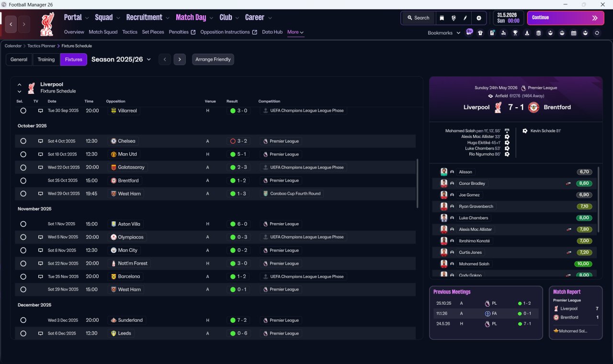The width and height of the screenshot is (613, 364).
Task: Click the bookmark icon beside Search
Action: (442, 18)
